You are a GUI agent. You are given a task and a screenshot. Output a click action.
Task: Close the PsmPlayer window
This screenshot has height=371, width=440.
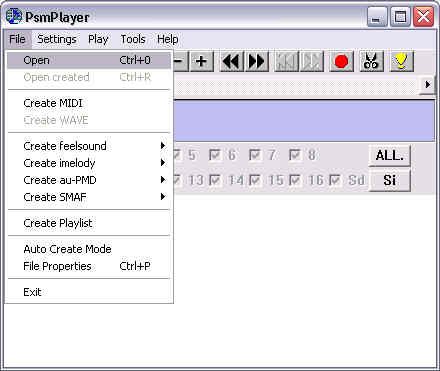(423, 17)
